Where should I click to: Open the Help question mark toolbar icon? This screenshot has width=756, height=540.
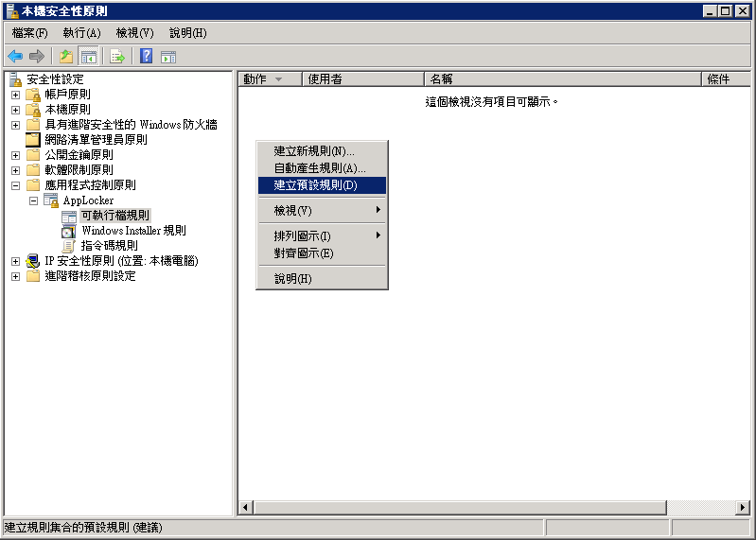[x=146, y=57]
